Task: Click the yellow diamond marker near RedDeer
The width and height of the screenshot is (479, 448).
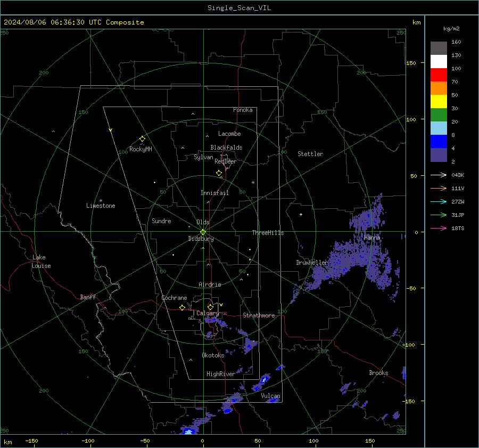Action: [x=219, y=173]
